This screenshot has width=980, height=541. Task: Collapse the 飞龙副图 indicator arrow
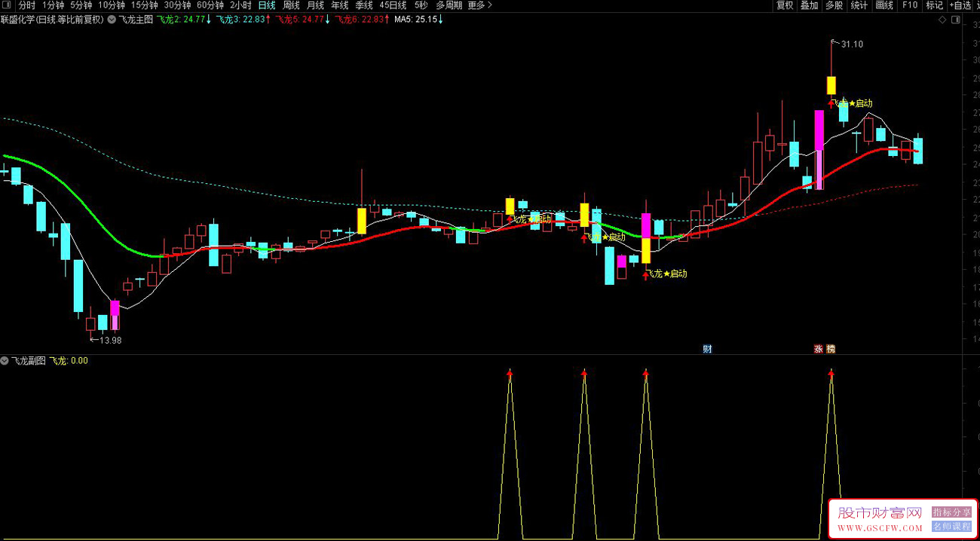click(x=5, y=361)
